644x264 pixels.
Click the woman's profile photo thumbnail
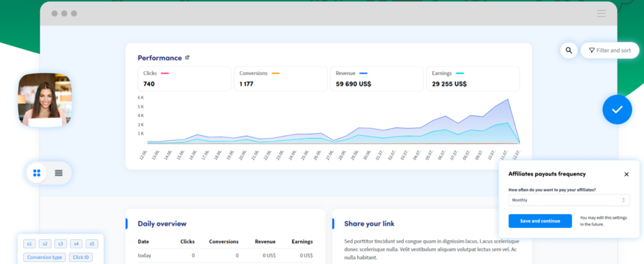[x=45, y=99]
